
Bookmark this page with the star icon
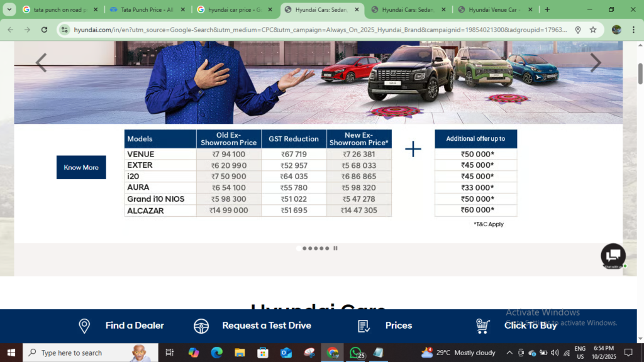pos(593,30)
